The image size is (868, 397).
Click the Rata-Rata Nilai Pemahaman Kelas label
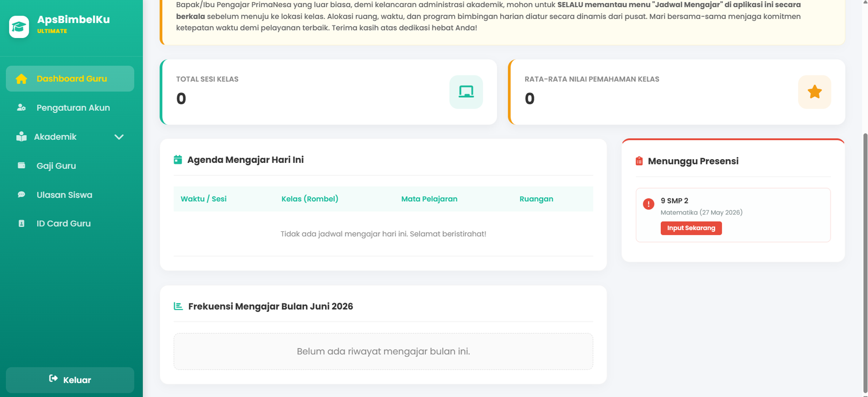[x=592, y=79]
